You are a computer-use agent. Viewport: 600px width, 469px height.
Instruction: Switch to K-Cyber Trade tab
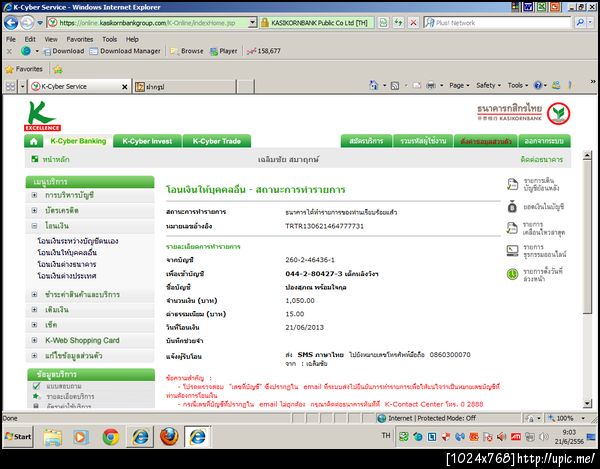point(217,141)
